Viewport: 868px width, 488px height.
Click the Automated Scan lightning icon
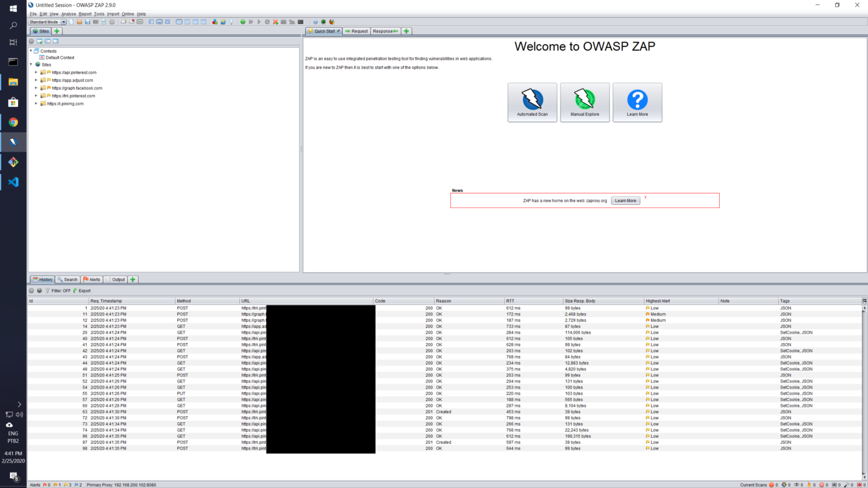coord(532,99)
